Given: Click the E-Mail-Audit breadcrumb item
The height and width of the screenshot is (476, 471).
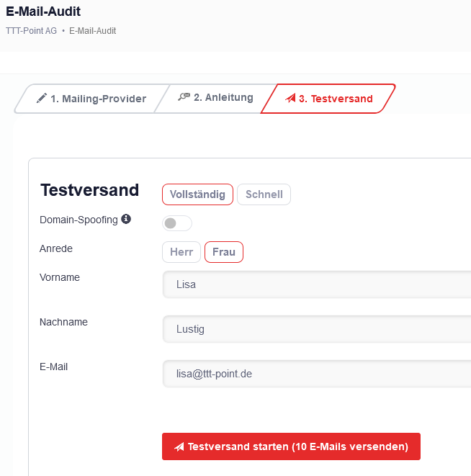Looking at the screenshot, I should click(92, 31).
